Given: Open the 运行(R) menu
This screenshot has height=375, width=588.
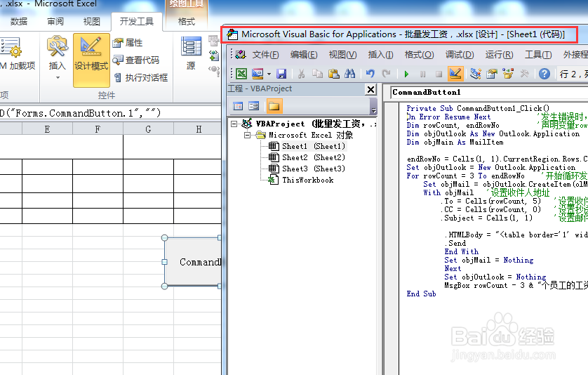Looking at the screenshot, I should [499, 55].
